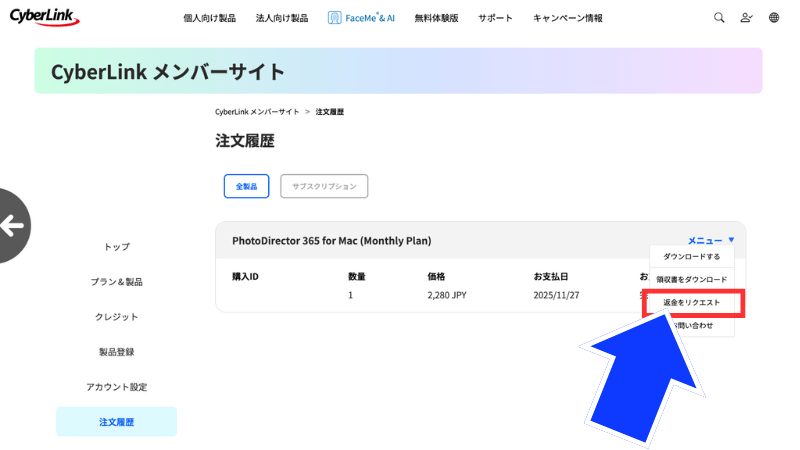Click the 2025/11/27 payment date
The width and height of the screenshot is (800, 450).
tap(556, 295)
